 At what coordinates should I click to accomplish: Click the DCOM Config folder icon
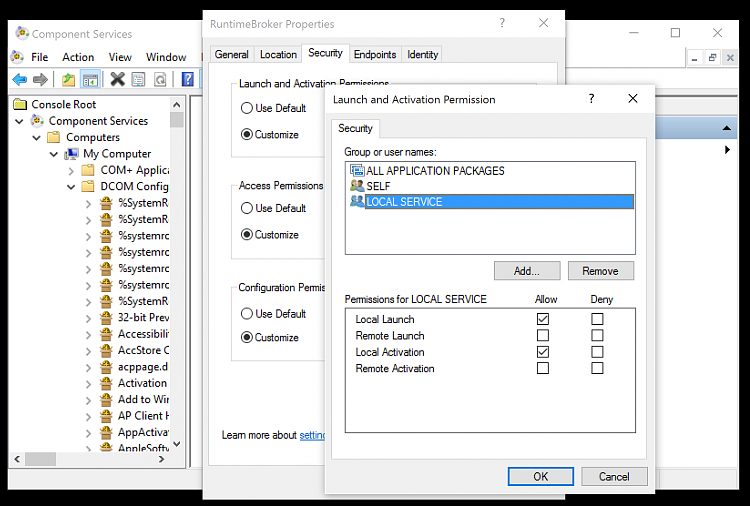(x=88, y=187)
